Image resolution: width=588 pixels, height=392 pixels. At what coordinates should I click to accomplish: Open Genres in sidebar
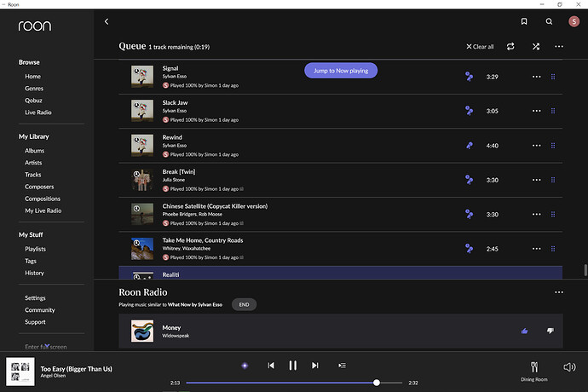coord(34,88)
